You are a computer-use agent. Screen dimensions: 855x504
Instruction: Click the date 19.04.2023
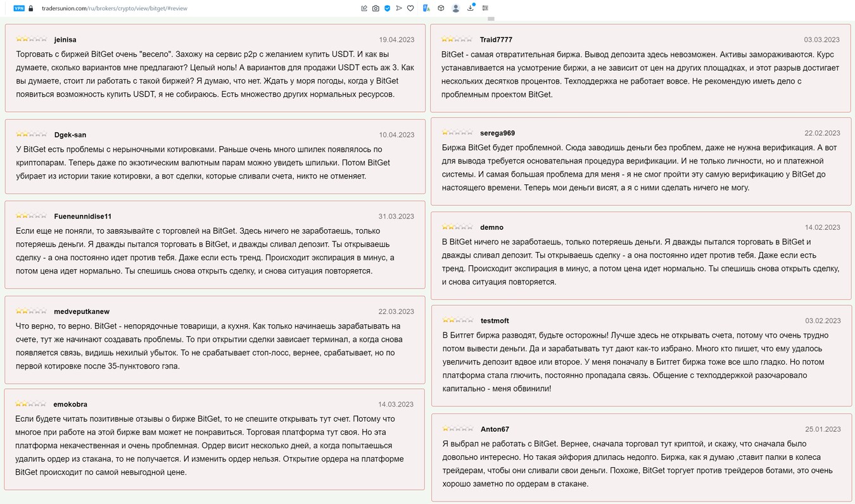(x=396, y=40)
